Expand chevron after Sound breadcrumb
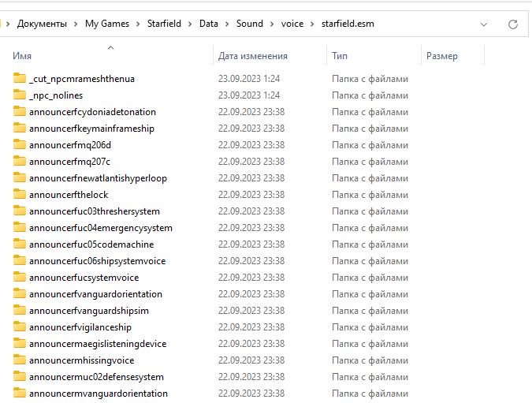The image size is (532, 403). coord(272,24)
